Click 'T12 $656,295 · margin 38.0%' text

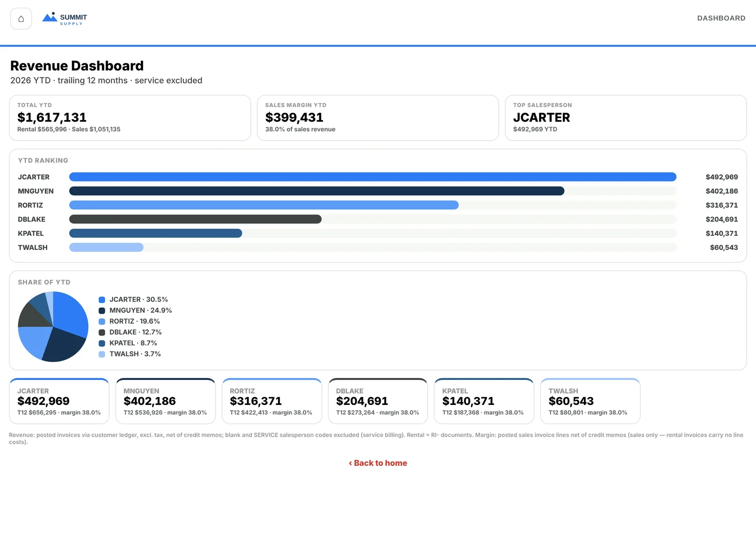59,413
